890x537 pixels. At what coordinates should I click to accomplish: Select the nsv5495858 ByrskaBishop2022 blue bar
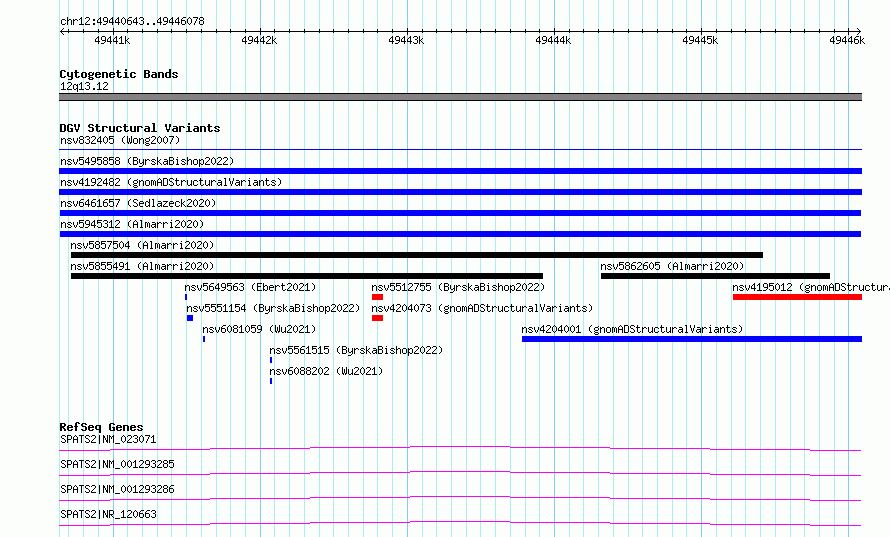[460, 171]
